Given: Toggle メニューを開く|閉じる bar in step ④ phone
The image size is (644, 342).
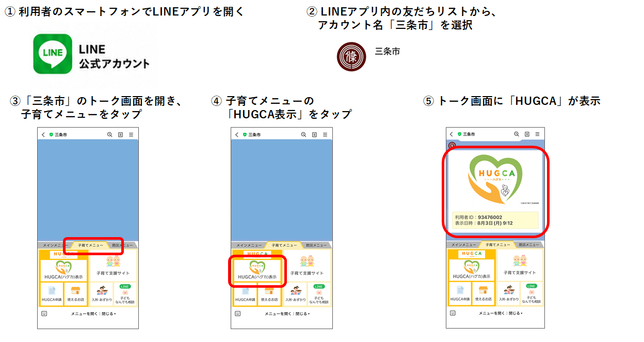Looking at the screenshot, I should (x=287, y=314).
